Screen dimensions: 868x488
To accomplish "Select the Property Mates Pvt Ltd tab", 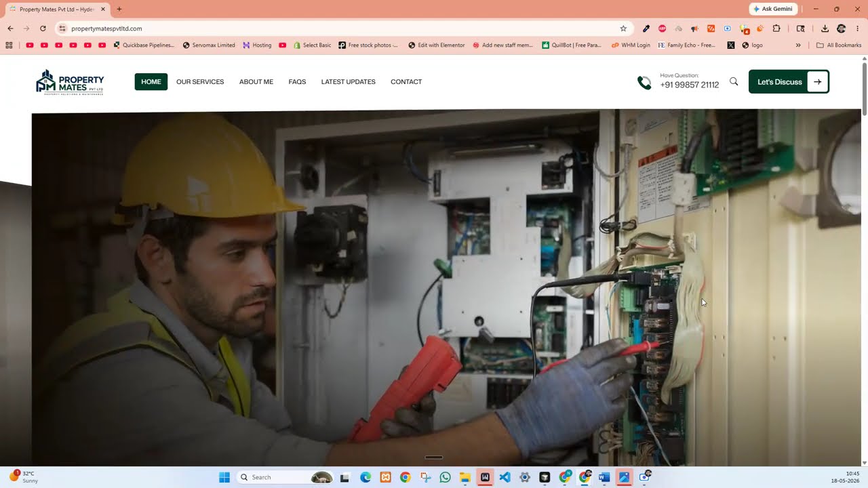I will click(x=56, y=9).
